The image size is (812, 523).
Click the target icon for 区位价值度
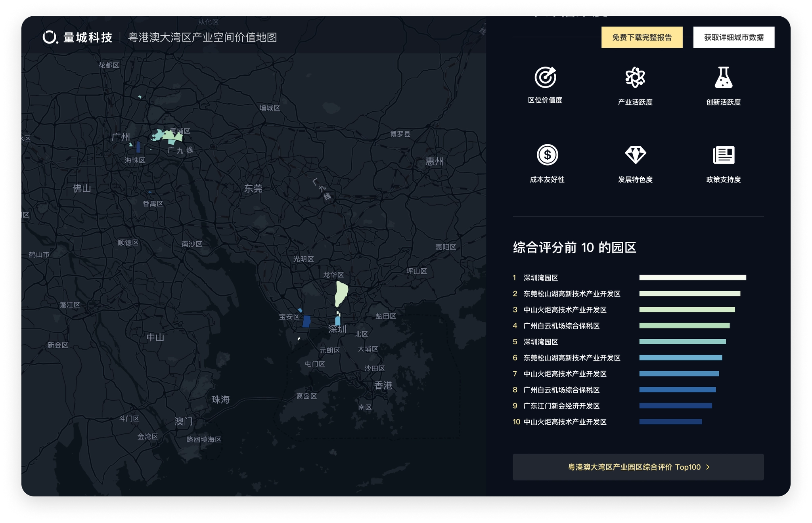pos(545,77)
